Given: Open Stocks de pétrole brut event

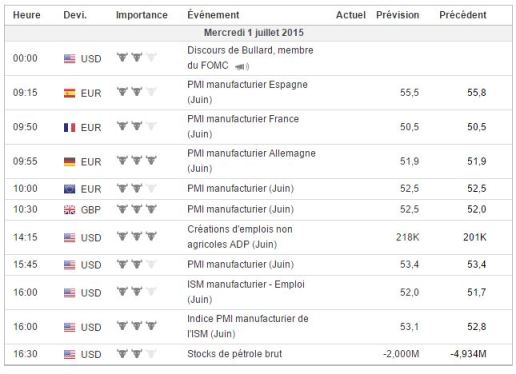Looking at the screenshot, I should point(235,354).
